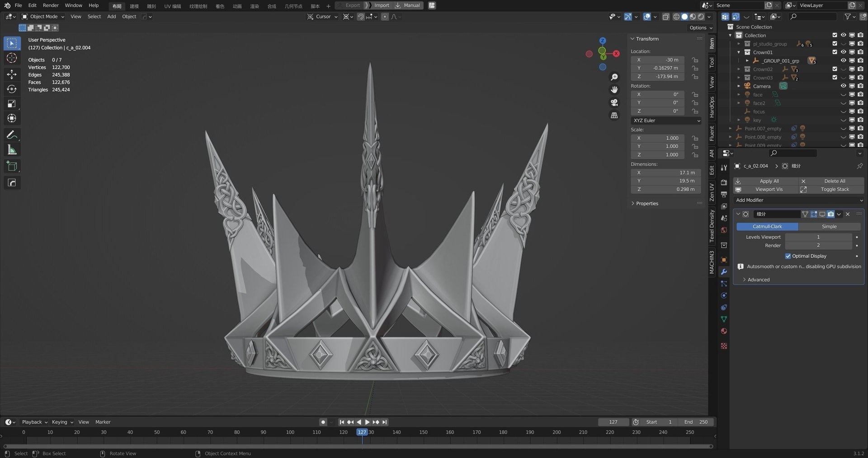Hide the Camera object in viewport
The width and height of the screenshot is (868, 458).
click(x=843, y=86)
